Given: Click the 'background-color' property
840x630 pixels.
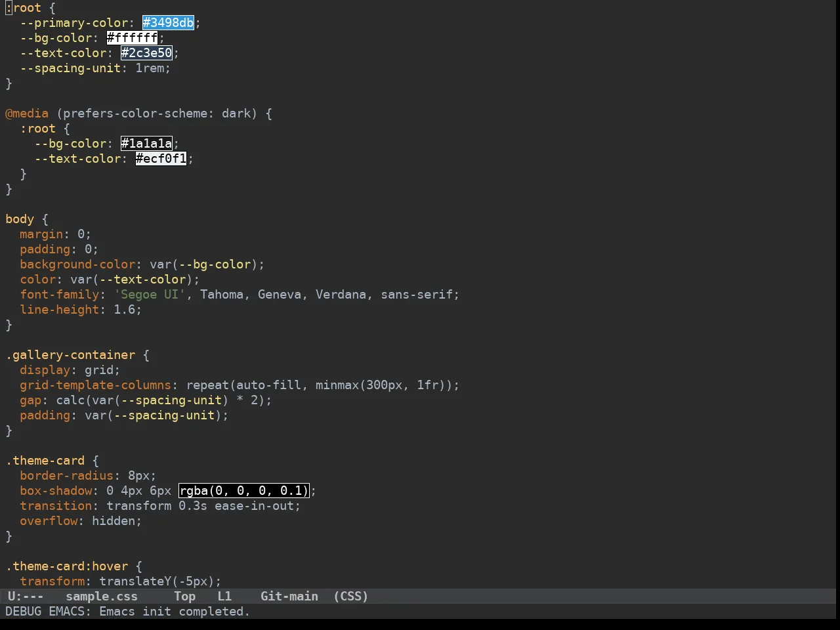Looking at the screenshot, I should pyautogui.click(x=78, y=264).
